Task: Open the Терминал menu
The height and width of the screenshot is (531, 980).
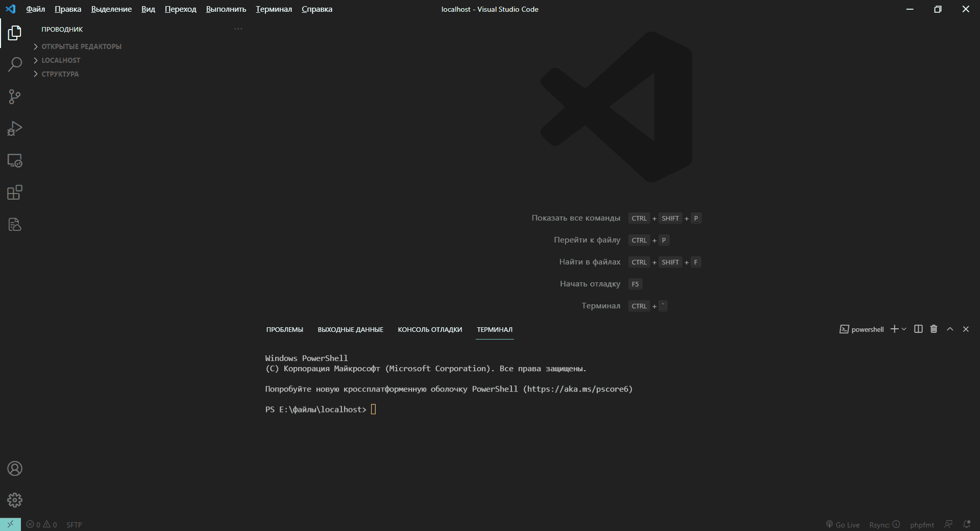Action: [x=274, y=9]
